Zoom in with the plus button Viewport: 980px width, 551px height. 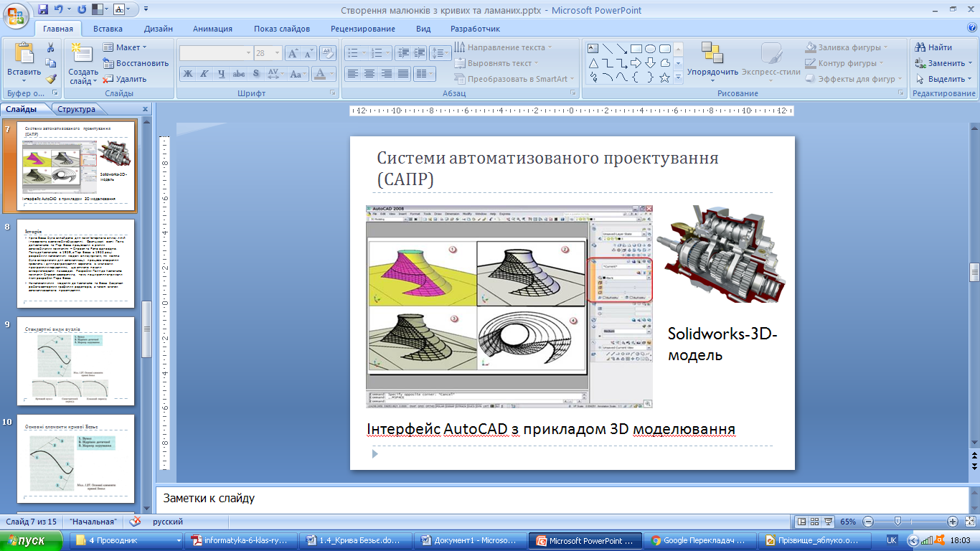click(x=953, y=522)
